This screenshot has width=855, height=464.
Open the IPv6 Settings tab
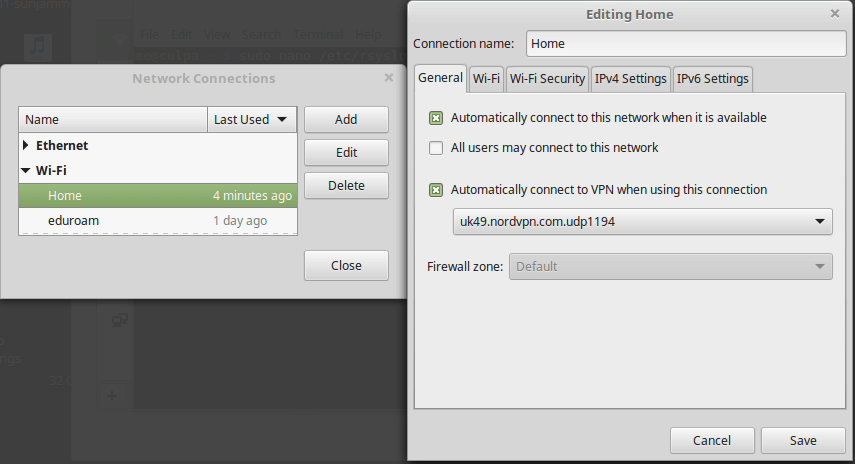pyautogui.click(x=712, y=78)
